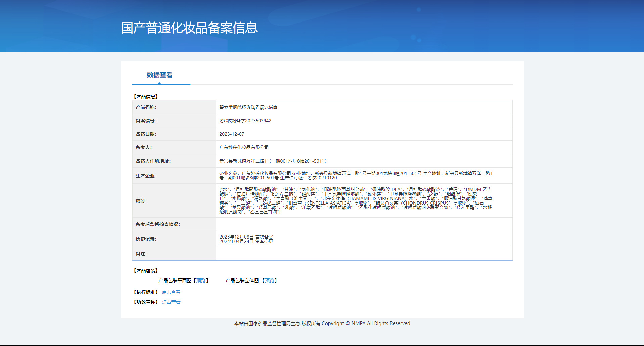Viewport: 644px width, 346px height.
Task: Select the 2024年04月24日 备案变更 history entry
Action: point(246,241)
